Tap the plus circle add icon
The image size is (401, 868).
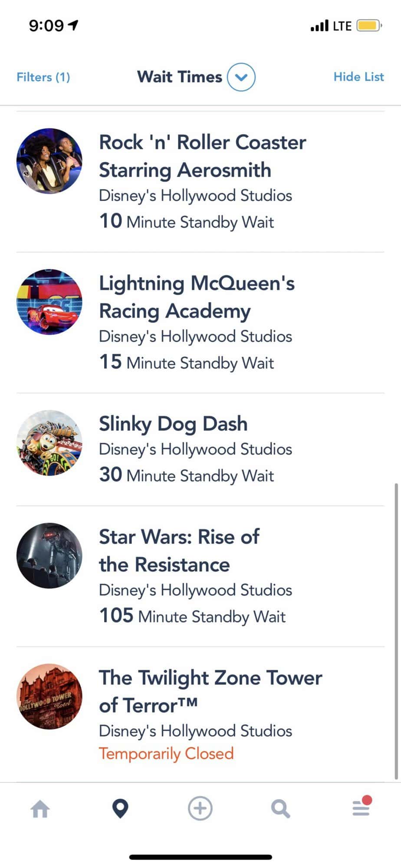click(200, 809)
